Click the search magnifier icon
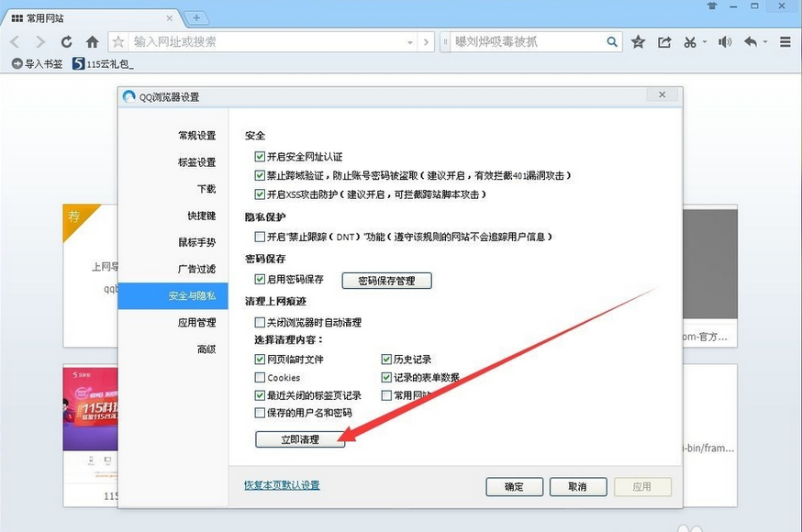Viewport: 802px width, 532px height. click(613, 42)
